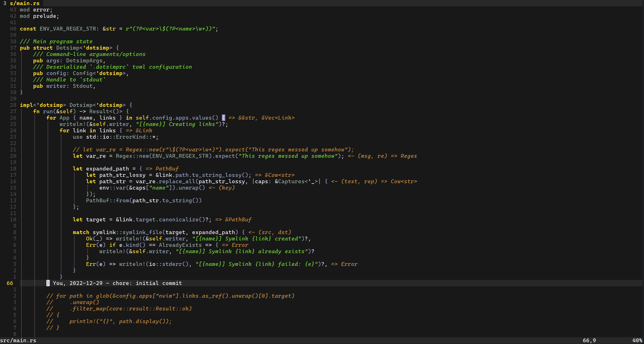Click the 'for App { name, links }' loop line

(x=136, y=118)
